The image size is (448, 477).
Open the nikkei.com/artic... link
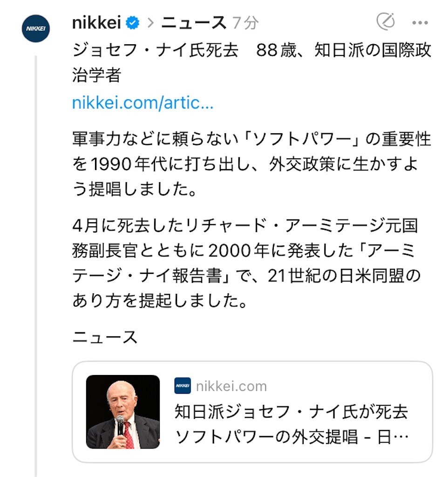[x=143, y=103]
